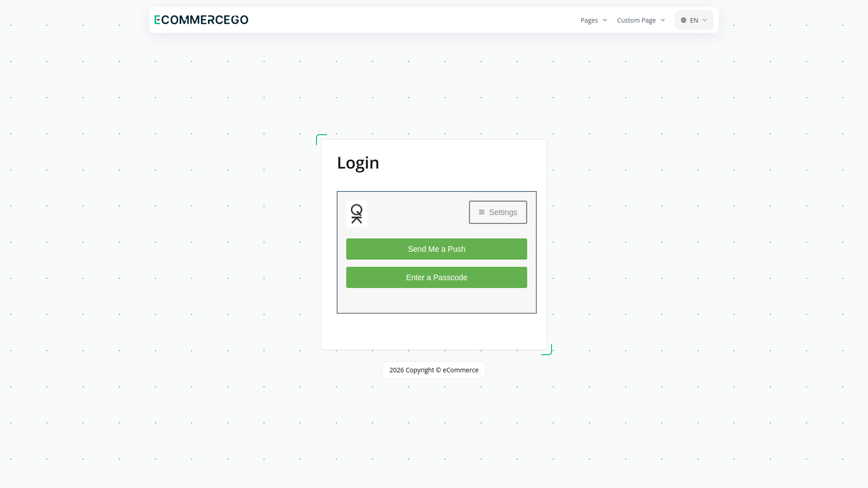This screenshot has width=868, height=488.
Task: Click Send Me a Push button
Action: point(437,249)
